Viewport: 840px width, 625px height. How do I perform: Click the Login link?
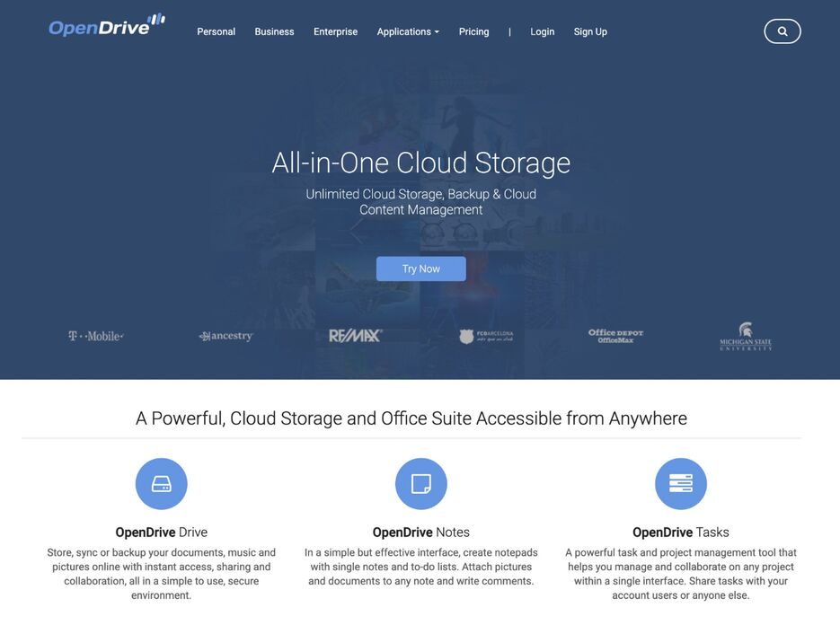point(542,31)
